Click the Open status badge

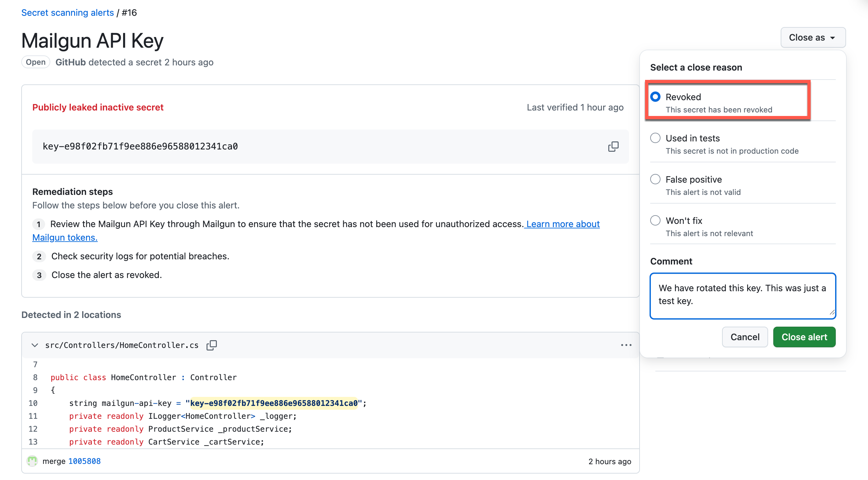[x=36, y=62]
